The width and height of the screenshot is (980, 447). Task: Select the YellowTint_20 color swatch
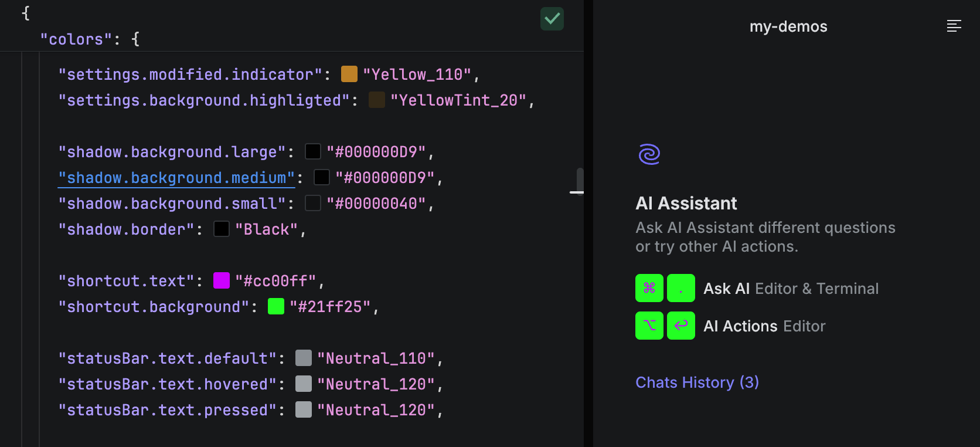point(377,100)
